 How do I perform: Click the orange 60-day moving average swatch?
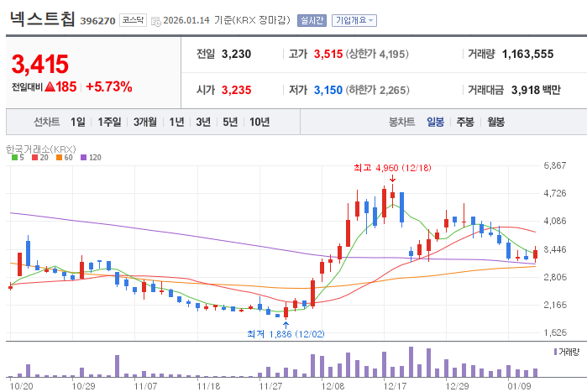pyautogui.click(x=59, y=158)
